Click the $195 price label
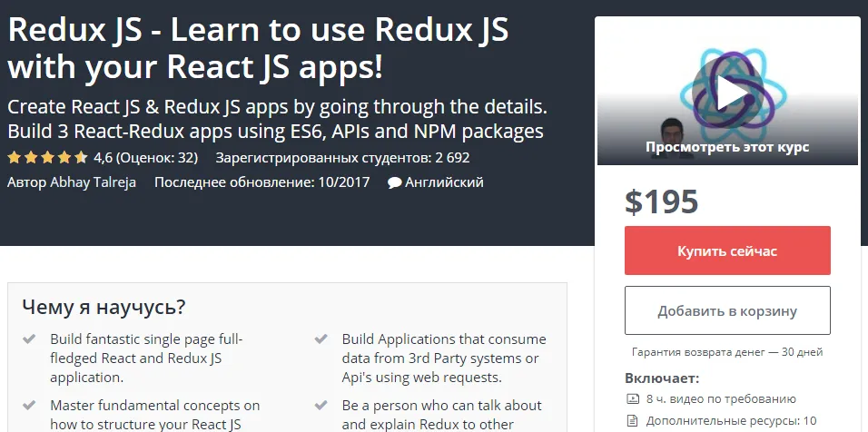This screenshot has height=432, width=868. pyautogui.click(x=662, y=201)
